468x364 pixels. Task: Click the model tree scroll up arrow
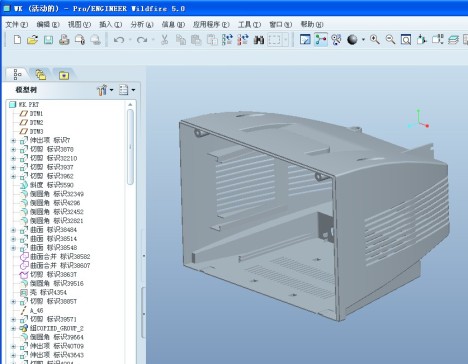[130, 104]
